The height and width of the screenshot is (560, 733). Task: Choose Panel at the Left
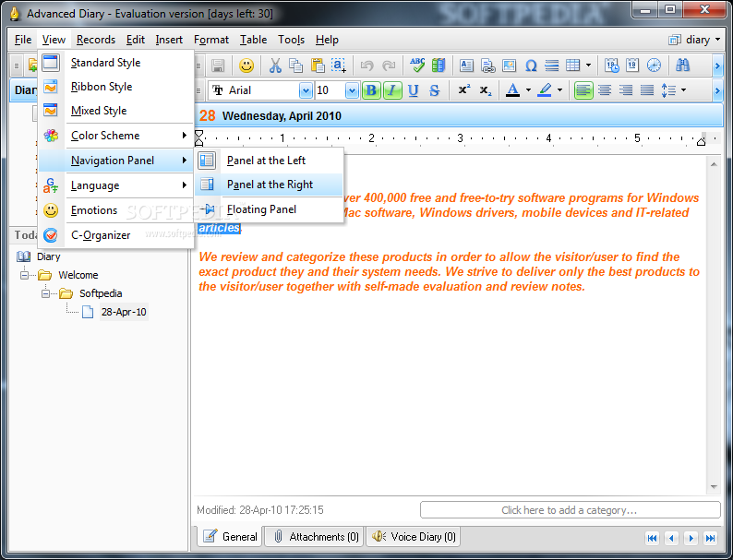point(269,161)
